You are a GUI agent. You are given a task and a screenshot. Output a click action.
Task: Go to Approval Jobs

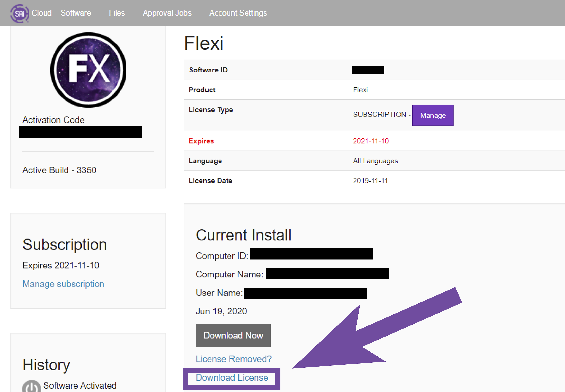click(167, 13)
